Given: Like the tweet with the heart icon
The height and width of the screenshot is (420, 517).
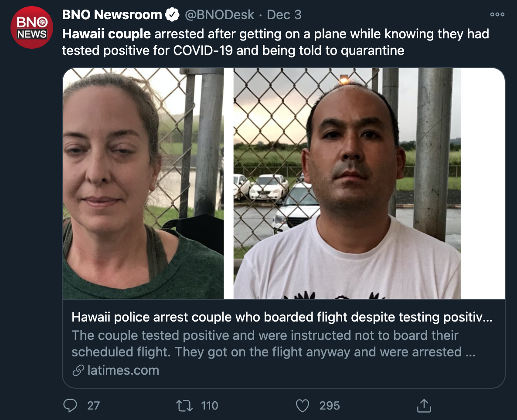Looking at the screenshot, I should click(x=303, y=406).
